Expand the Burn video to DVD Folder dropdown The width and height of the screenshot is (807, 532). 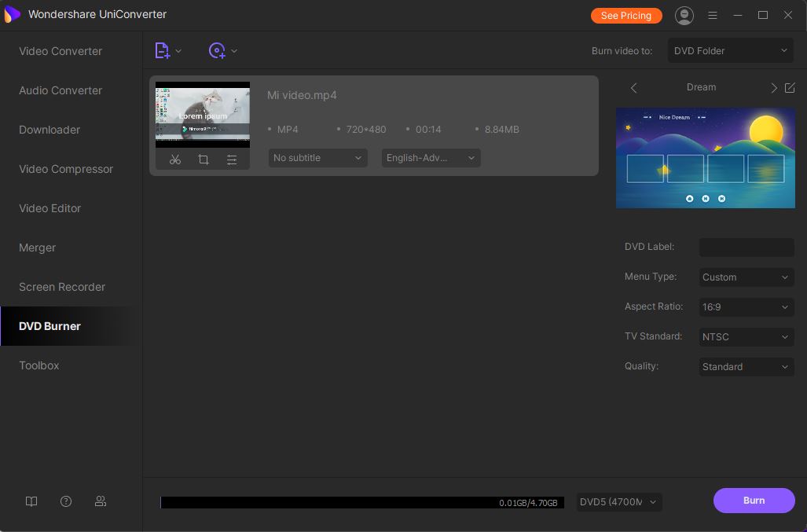coord(730,51)
